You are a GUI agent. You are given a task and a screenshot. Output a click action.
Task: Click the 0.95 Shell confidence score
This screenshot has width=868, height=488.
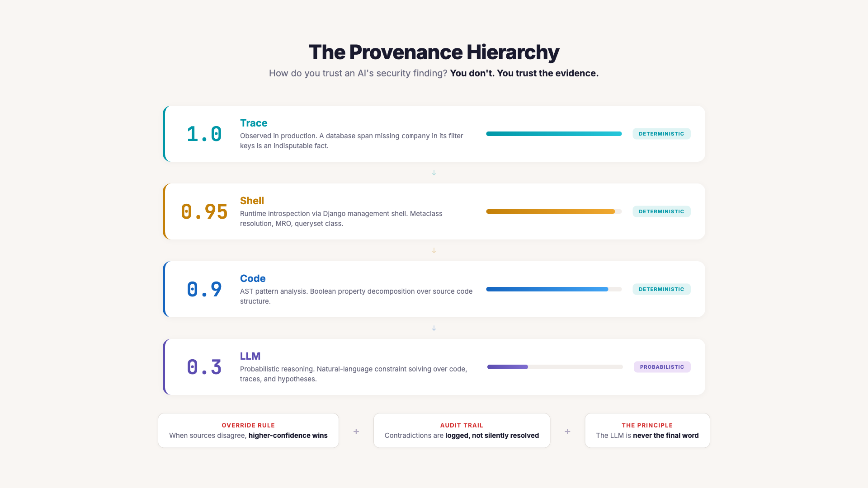point(204,212)
